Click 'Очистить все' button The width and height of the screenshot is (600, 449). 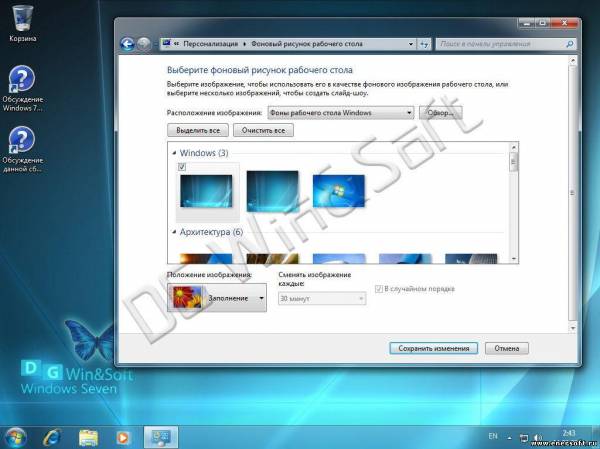pos(263,130)
